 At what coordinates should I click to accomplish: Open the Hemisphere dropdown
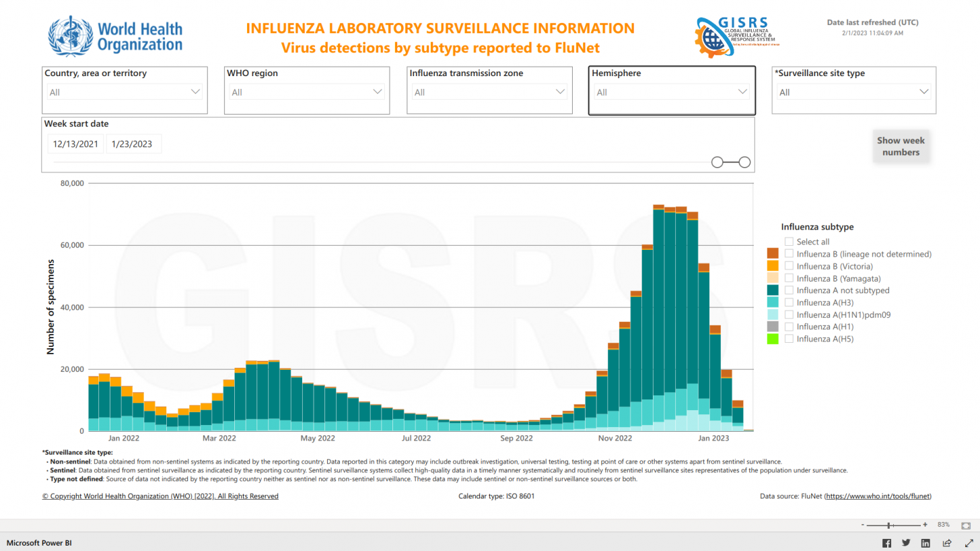(x=743, y=92)
